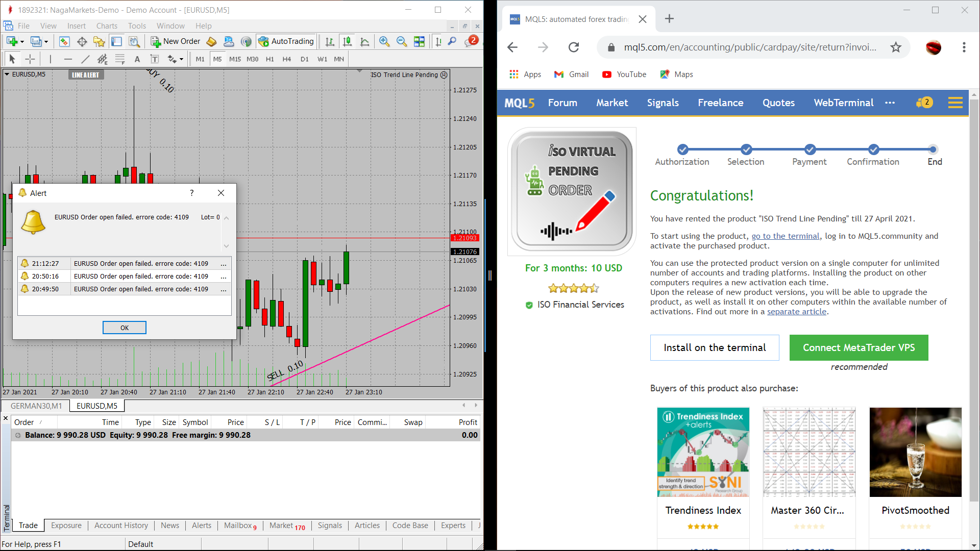980x551 pixels.
Task: Open the arrows objects dropdown
Action: click(x=181, y=59)
